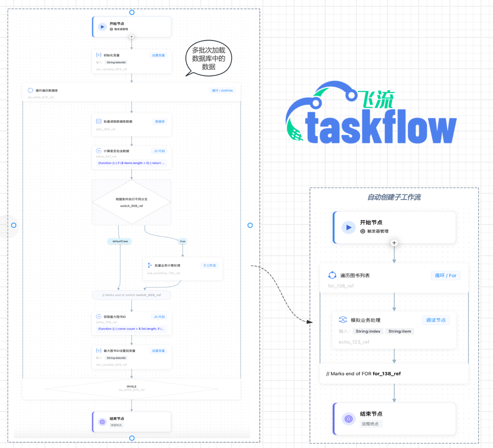493x448 pixels.
Task: Click the true branch label
Action: coord(182,241)
